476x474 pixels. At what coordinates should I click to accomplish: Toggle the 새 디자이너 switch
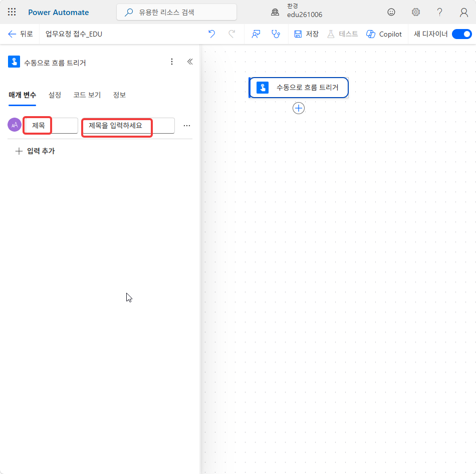pos(462,34)
